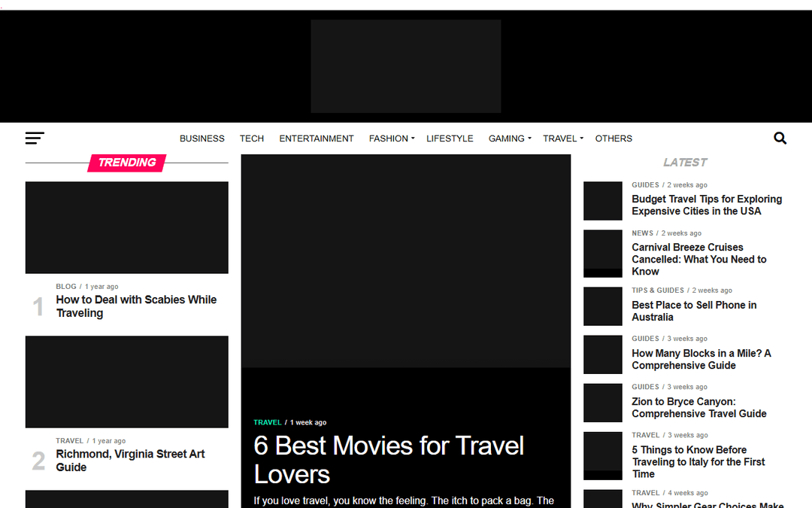Open Richmond, Virginia Street Art Guide article

click(x=131, y=461)
